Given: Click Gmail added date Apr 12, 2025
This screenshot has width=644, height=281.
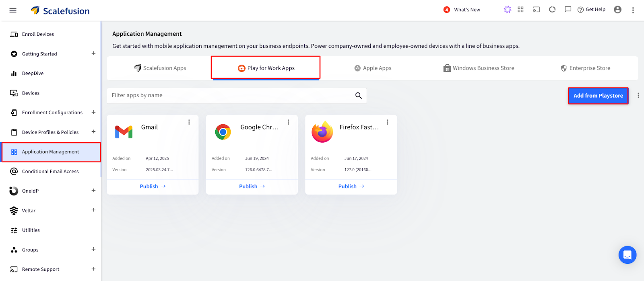Looking at the screenshot, I should tap(157, 158).
